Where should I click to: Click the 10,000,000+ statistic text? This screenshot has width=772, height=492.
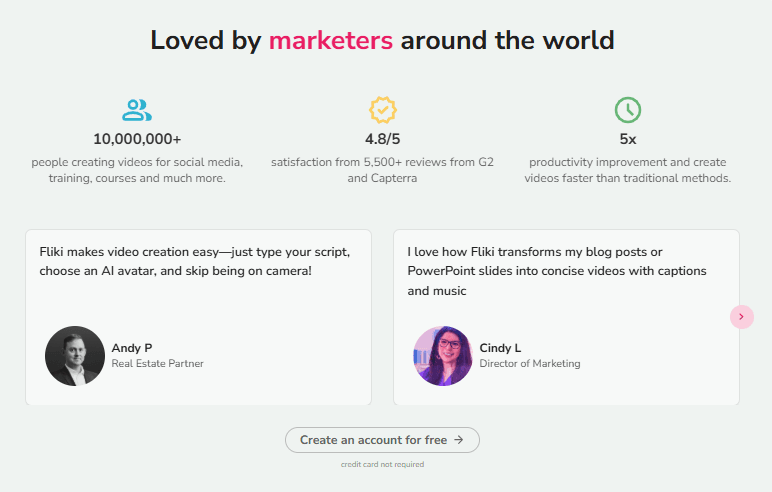(137, 139)
